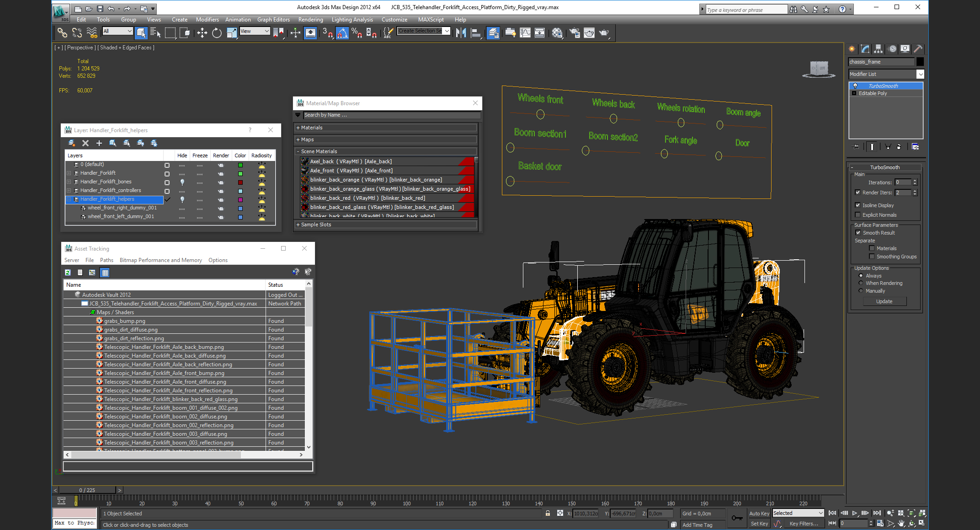980x530 pixels.
Task: Switch to the Hierarchy command panel
Action: pos(879,49)
